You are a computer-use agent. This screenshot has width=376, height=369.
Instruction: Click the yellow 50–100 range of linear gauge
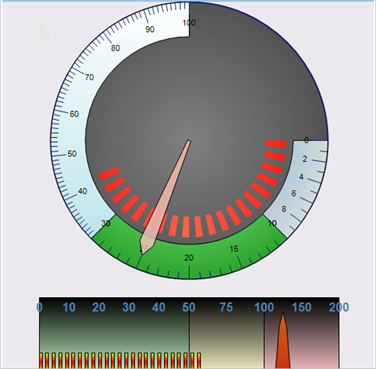(227, 333)
